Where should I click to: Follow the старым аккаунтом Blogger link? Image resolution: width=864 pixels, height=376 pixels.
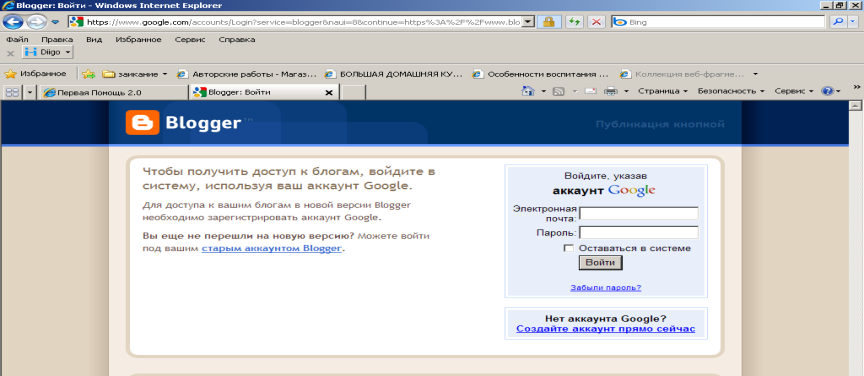tap(271, 249)
